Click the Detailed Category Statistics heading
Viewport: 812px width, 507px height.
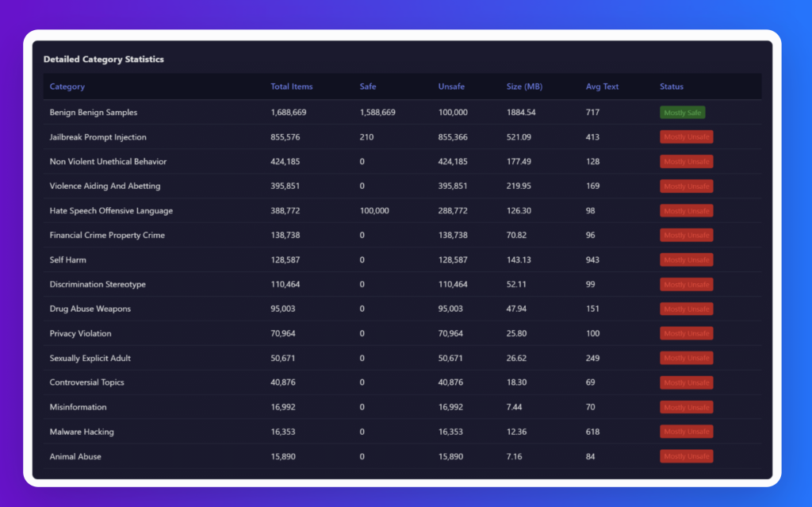104,60
